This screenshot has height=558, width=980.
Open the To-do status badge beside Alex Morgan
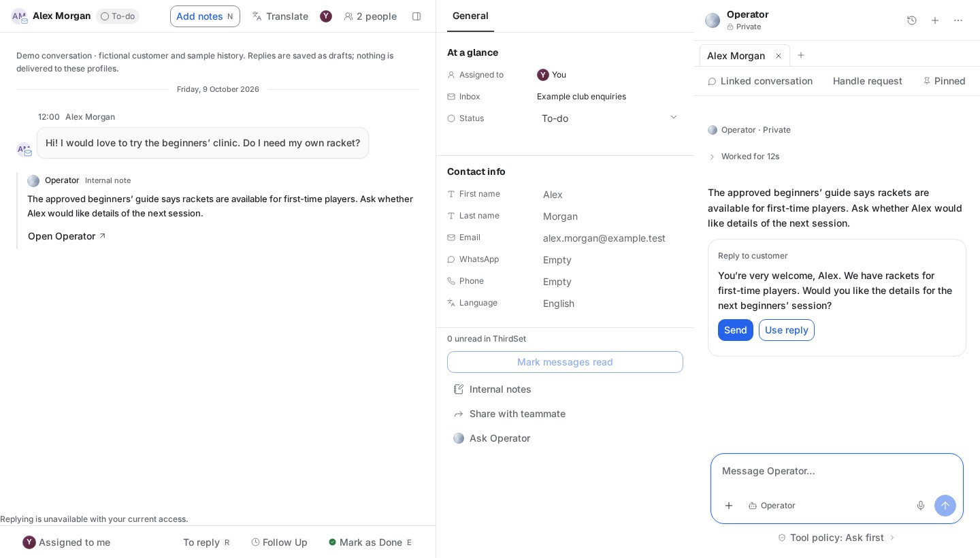click(x=118, y=16)
